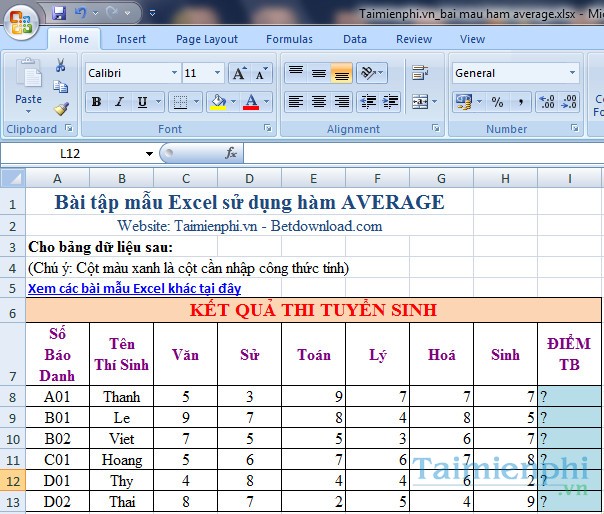
Task: Expand the General number format dropdown
Action: 572,73
